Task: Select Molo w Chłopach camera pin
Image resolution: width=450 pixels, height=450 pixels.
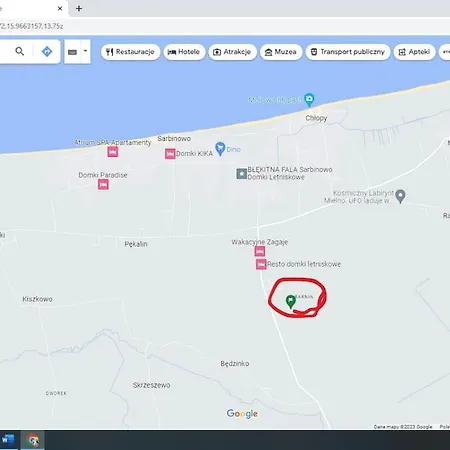Action: (309, 100)
